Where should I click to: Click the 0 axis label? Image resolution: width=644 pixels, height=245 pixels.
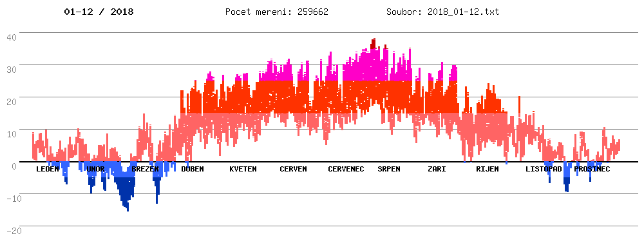pyautogui.click(x=14, y=166)
